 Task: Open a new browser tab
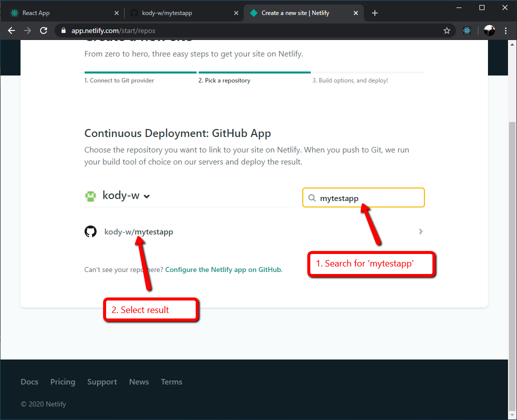375,13
